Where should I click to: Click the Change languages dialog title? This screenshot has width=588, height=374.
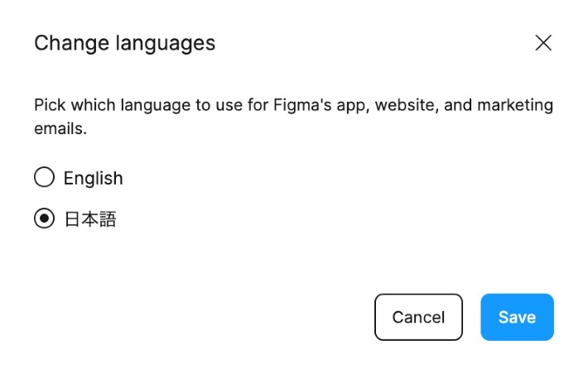[x=124, y=43]
